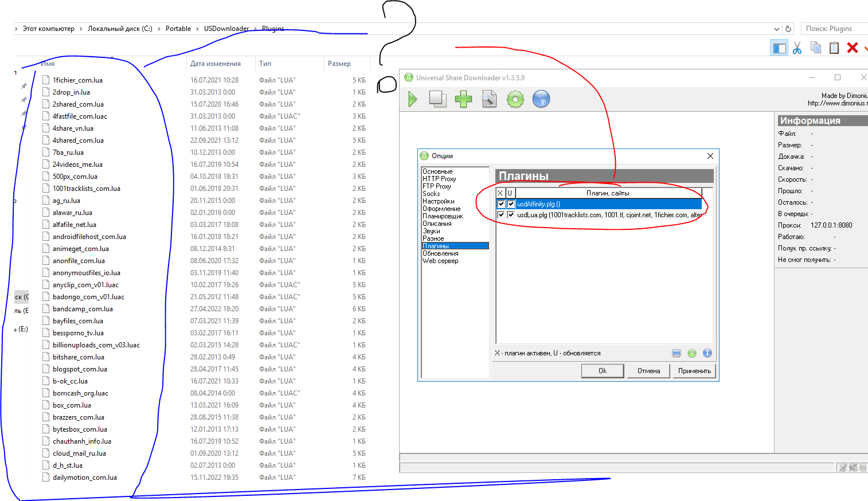Cut selection with the scissors icon

[x=797, y=48]
